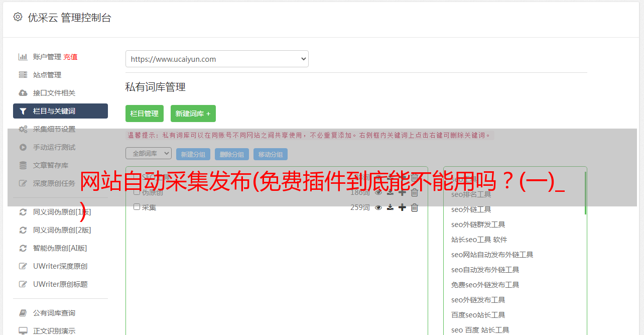
Task: Click the edit icon for 深度原创任务
Action: coord(23,183)
